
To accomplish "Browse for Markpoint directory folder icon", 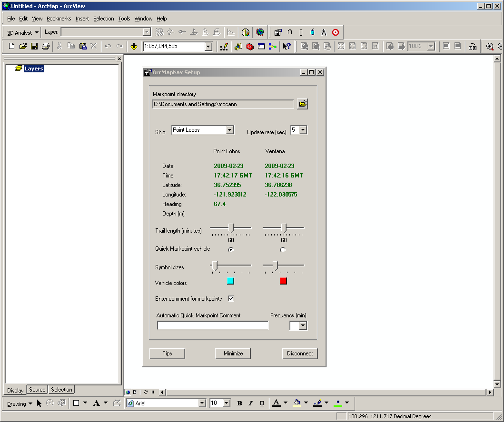I will (303, 104).
